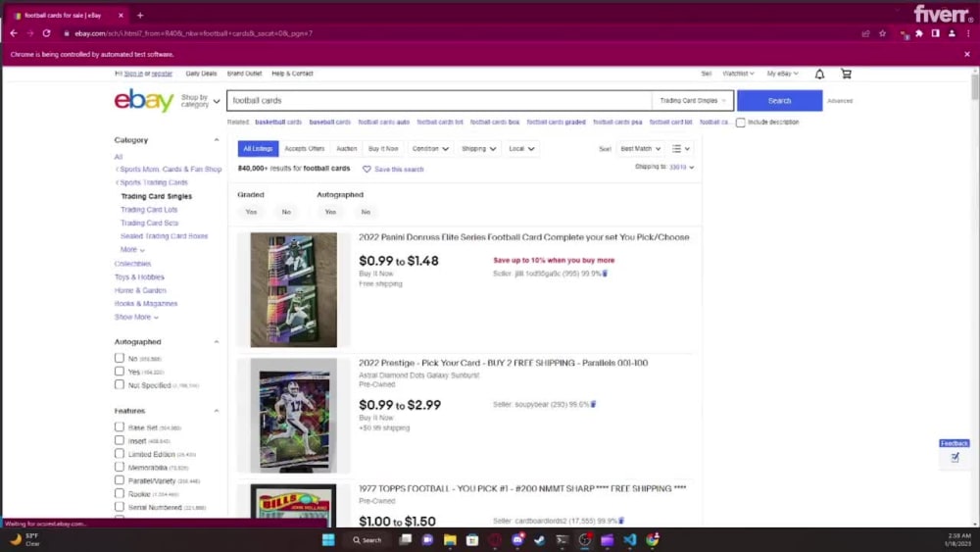Open Visual Studio Code from the taskbar
Image resolution: width=980 pixels, height=552 pixels.
629,539
